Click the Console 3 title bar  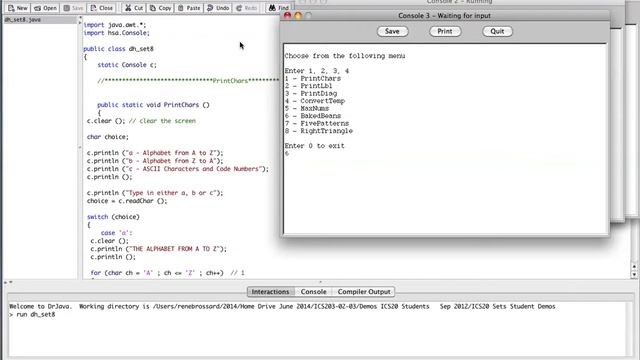[444, 16]
